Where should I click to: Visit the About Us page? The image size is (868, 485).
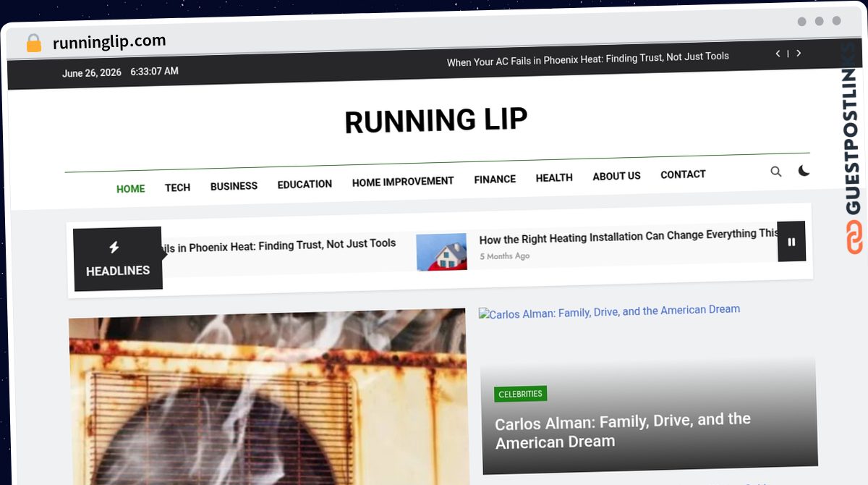[616, 176]
